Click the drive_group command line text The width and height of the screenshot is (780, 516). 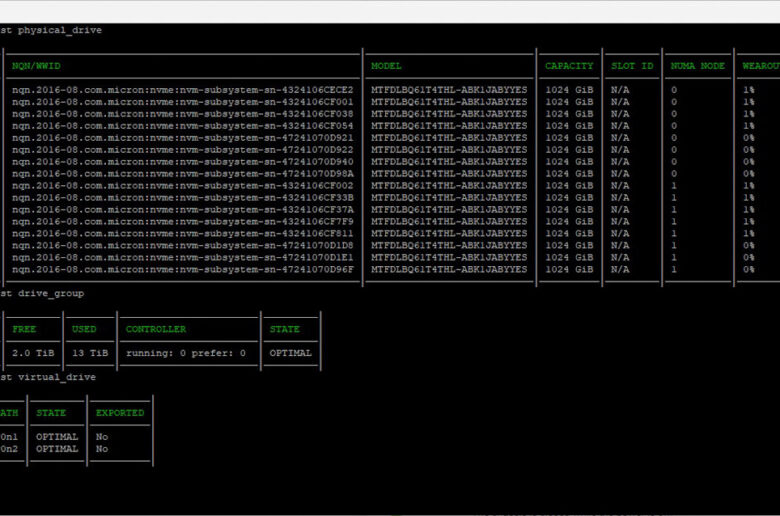tap(43, 294)
